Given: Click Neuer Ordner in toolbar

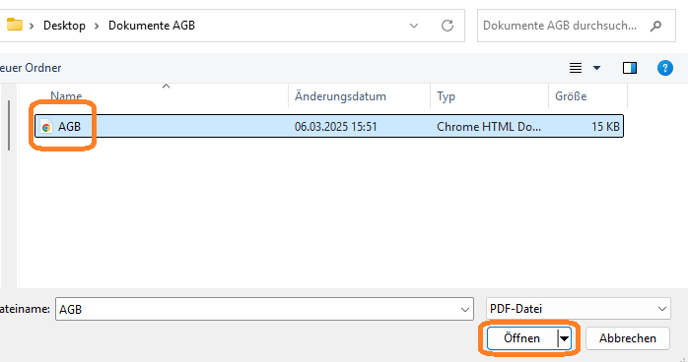Looking at the screenshot, I should [x=30, y=68].
